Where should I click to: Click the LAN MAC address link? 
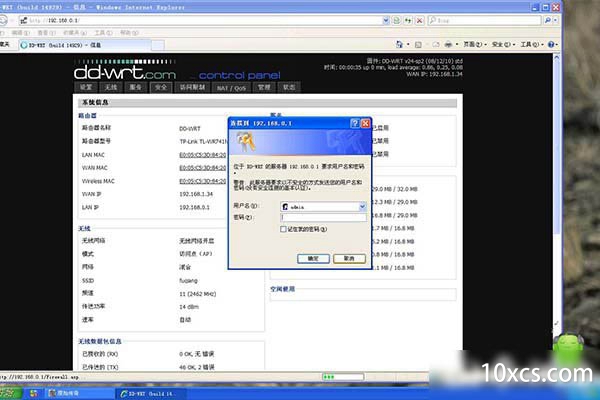click(x=203, y=155)
